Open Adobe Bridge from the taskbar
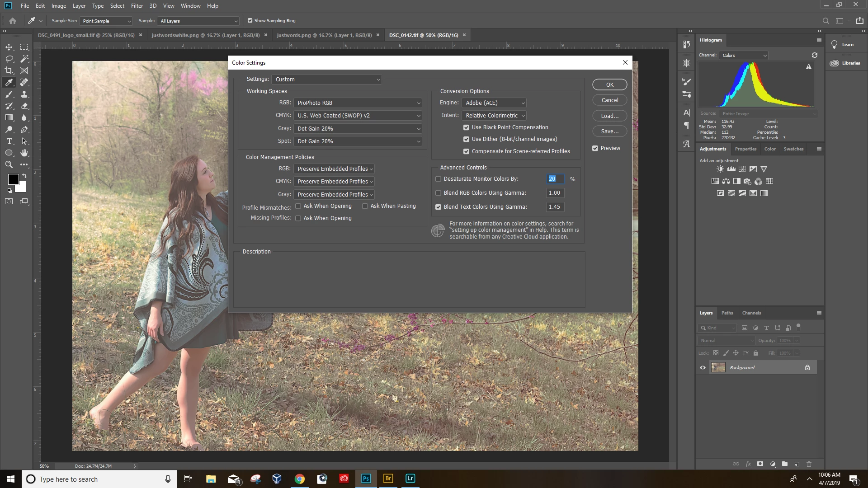 pos(388,479)
